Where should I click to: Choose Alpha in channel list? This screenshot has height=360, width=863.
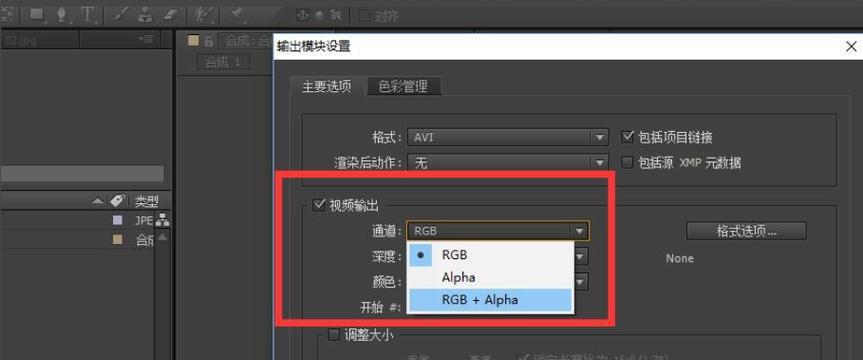[490, 277]
